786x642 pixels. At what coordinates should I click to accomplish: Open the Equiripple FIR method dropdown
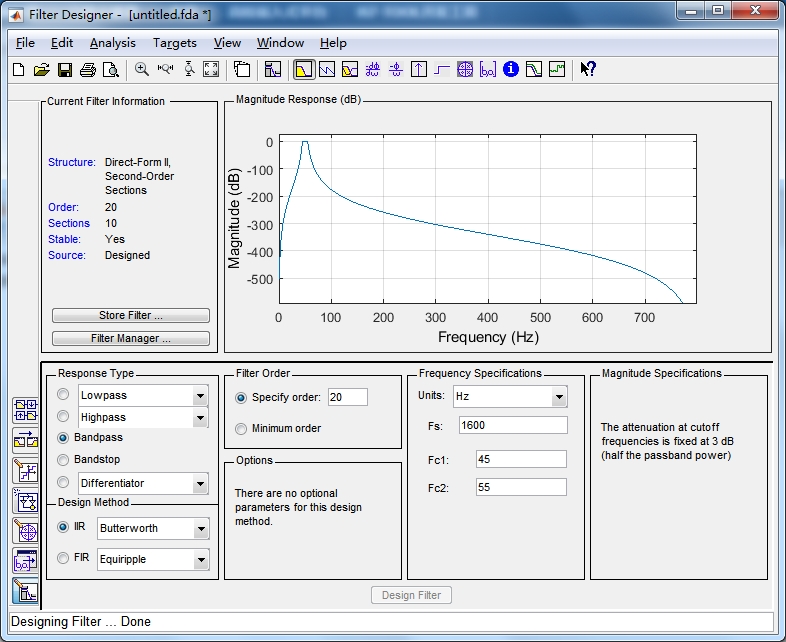coord(201,560)
